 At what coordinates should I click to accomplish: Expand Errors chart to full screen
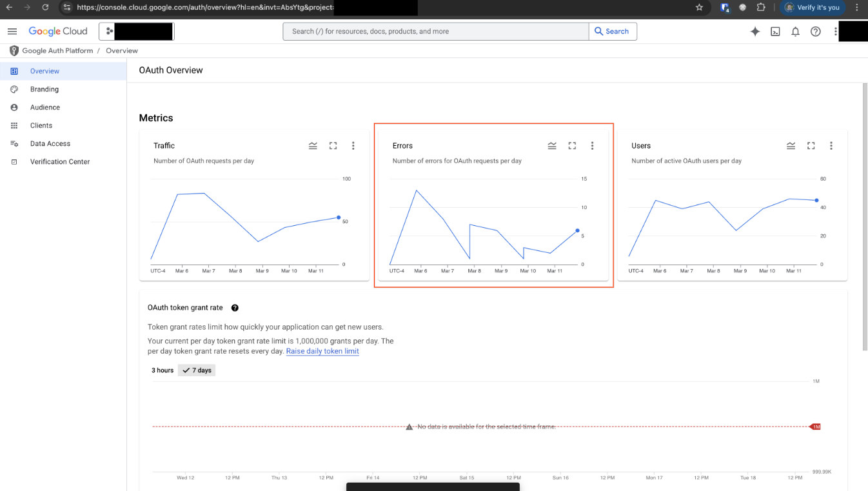point(572,146)
